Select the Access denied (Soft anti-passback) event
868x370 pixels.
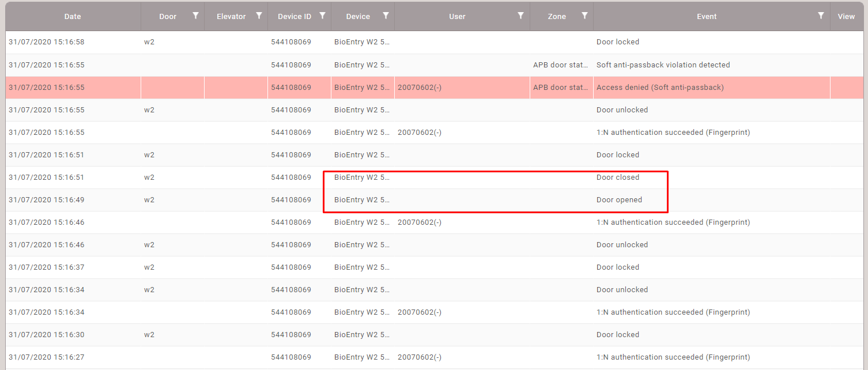[x=660, y=88]
